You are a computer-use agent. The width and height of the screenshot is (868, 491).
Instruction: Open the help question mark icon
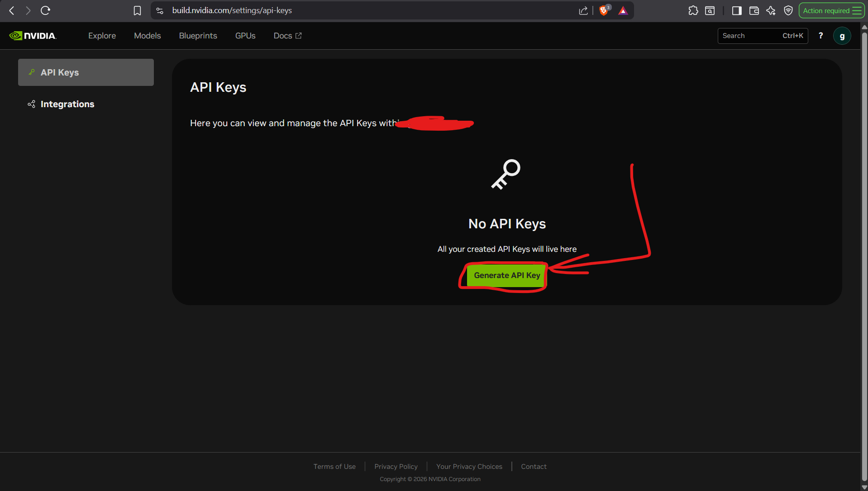pyautogui.click(x=820, y=36)
